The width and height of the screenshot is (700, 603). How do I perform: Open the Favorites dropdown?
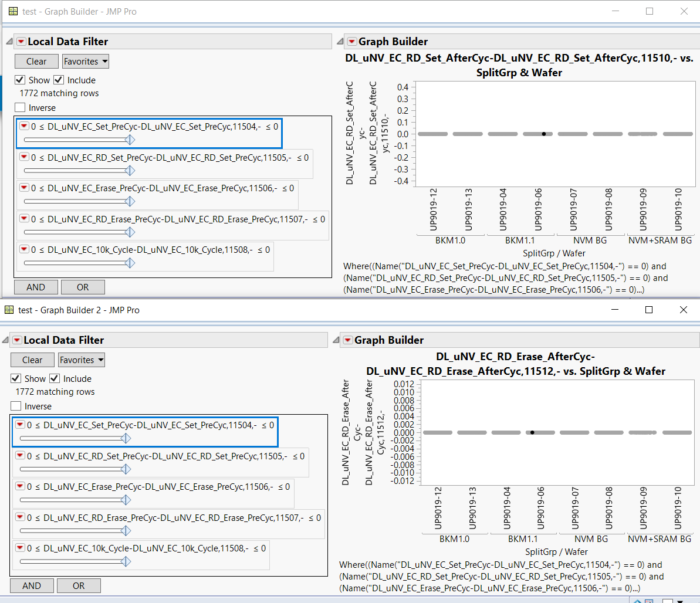(85, 61)
